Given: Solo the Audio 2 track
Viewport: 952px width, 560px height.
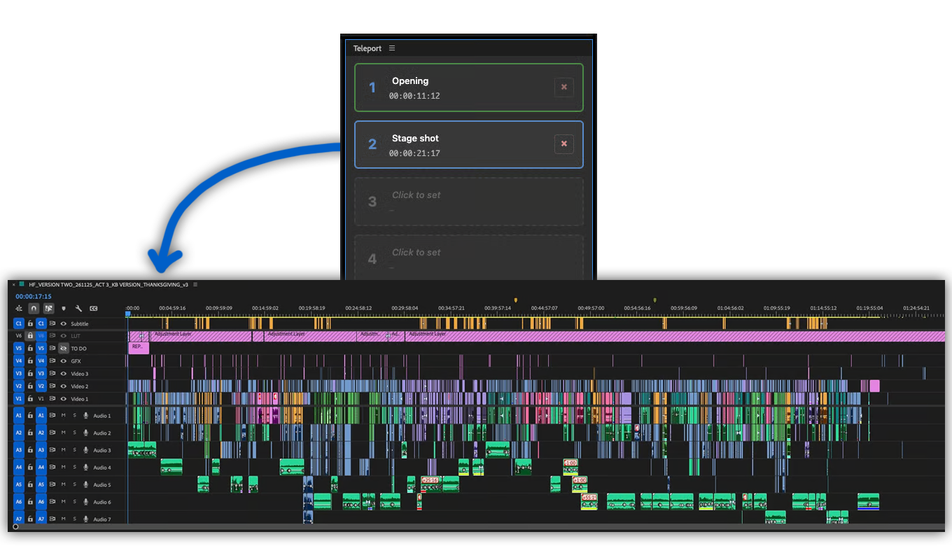Looking at the screenshot, I should pos(74,433).
